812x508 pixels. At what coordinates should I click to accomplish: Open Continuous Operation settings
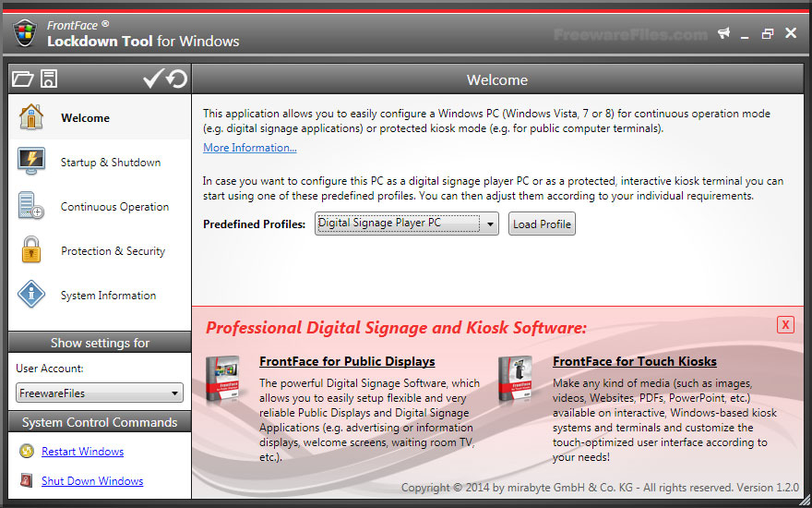point(100,206)
